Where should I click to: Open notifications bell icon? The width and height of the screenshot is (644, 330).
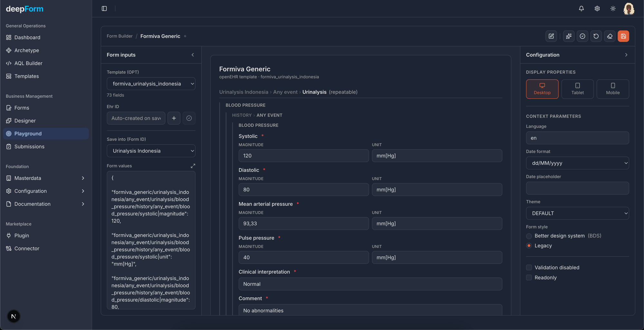[581, 9]
